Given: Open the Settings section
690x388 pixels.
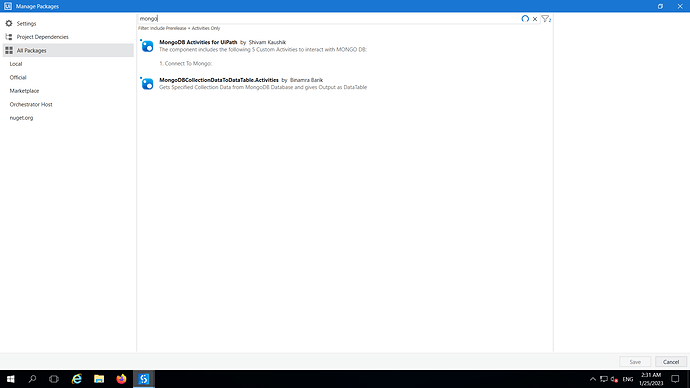Looking at the screenshot, I should point(26,24).
